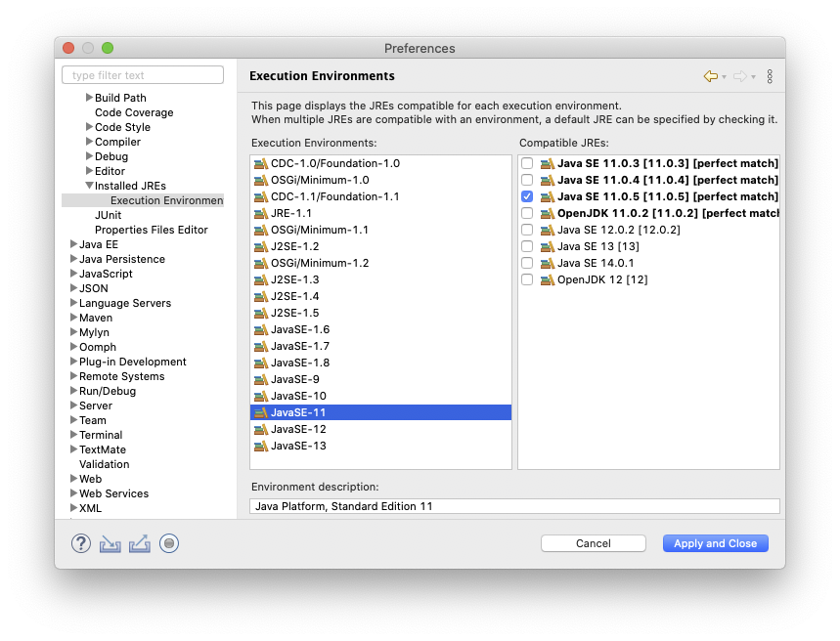The height and width of the screenshot is (641, 840).
Task: Select JavaSE-10 execution environment
Action: tap(380, 397)
